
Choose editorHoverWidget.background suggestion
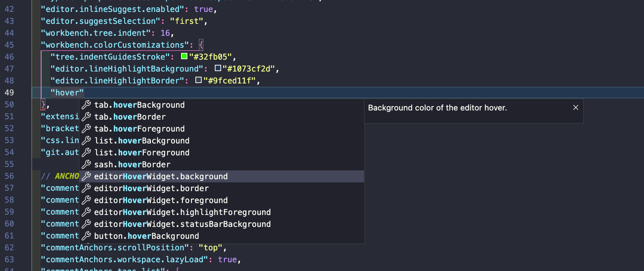[161, 176]
